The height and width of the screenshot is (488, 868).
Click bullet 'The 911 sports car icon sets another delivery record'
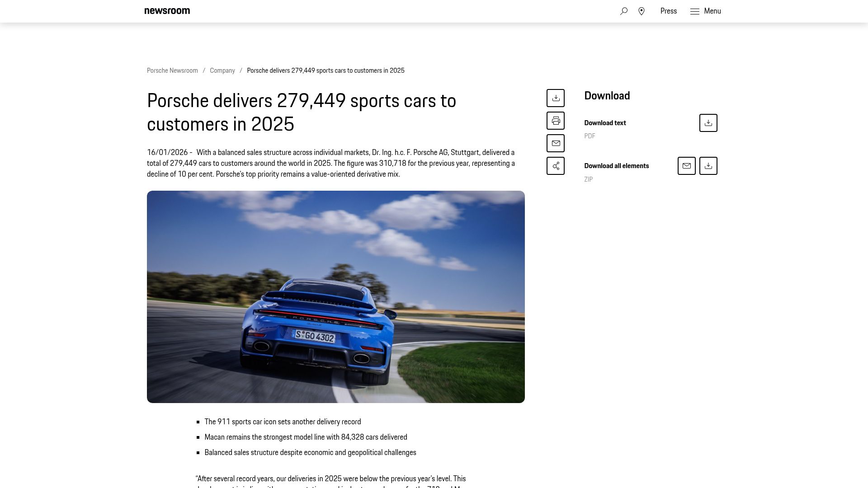pos(283,422)
